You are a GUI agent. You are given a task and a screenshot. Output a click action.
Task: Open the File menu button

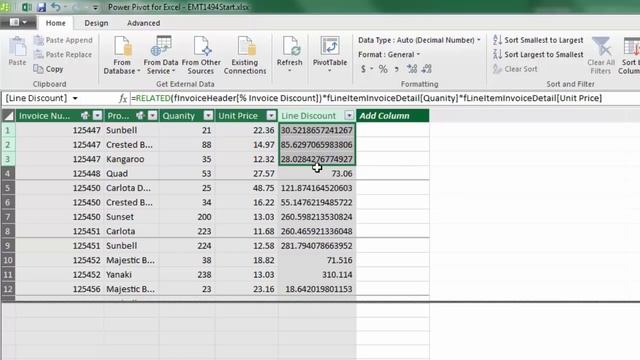[x=18, y=22]
